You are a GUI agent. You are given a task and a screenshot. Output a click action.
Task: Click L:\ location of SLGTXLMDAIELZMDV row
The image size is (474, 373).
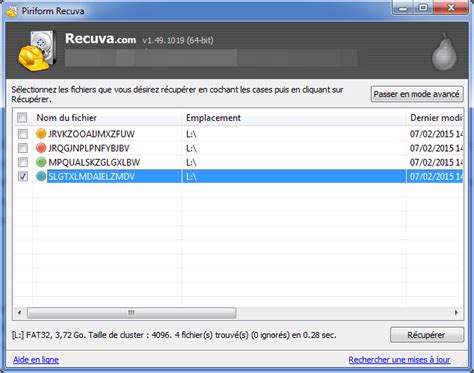coord(191,177)
